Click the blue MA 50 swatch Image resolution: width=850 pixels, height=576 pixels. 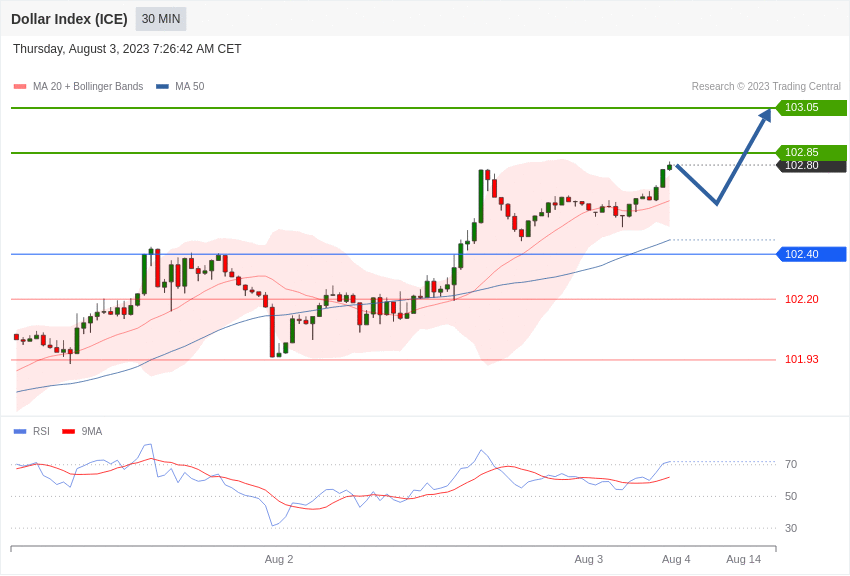point(163,87)
